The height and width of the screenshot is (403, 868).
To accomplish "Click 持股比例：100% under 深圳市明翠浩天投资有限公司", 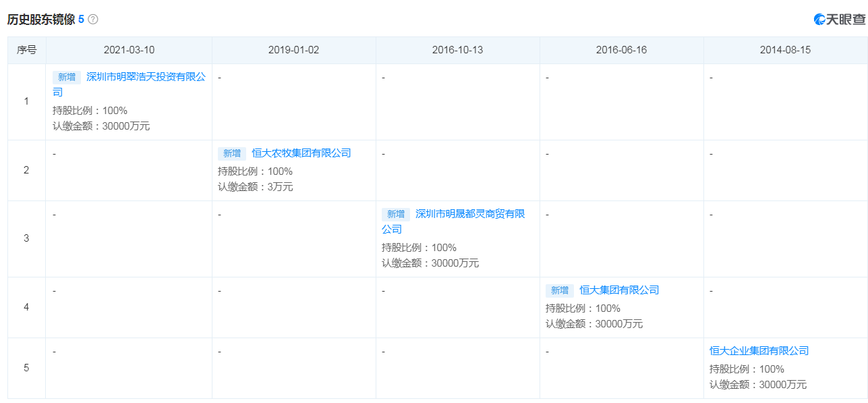I will (90, 111).
